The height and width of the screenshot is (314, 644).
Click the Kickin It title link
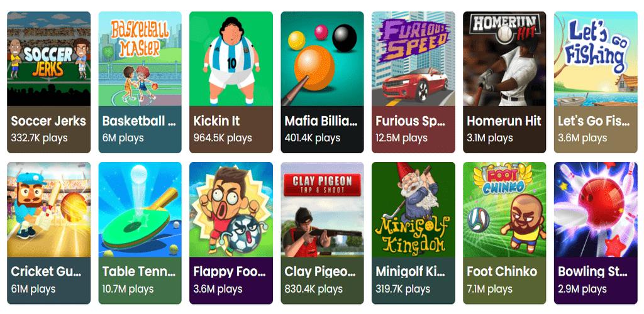pyautogui.click(x=216, y=121)
